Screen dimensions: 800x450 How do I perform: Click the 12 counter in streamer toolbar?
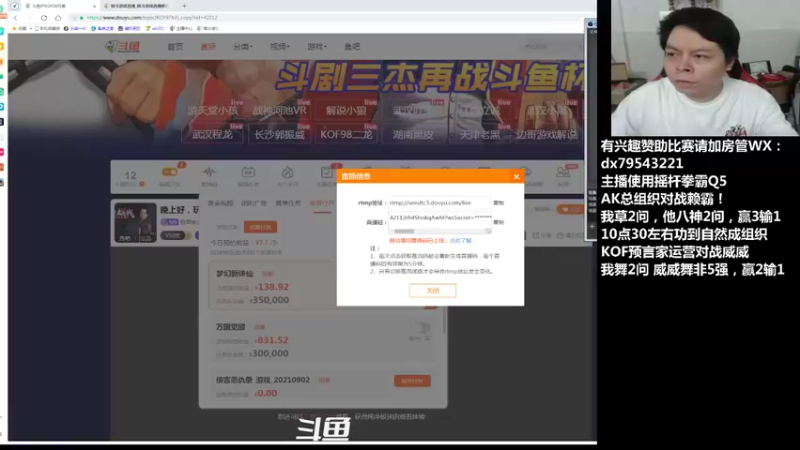(131, 176)
